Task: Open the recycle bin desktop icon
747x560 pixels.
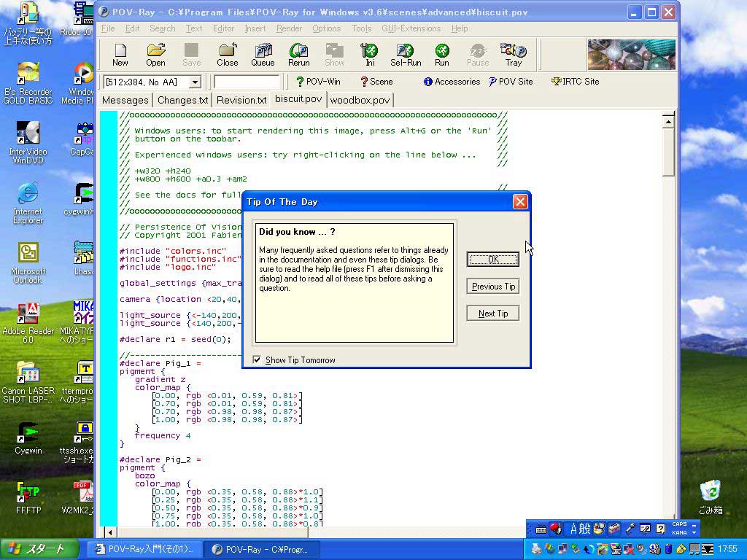Action: coord(711,497)
